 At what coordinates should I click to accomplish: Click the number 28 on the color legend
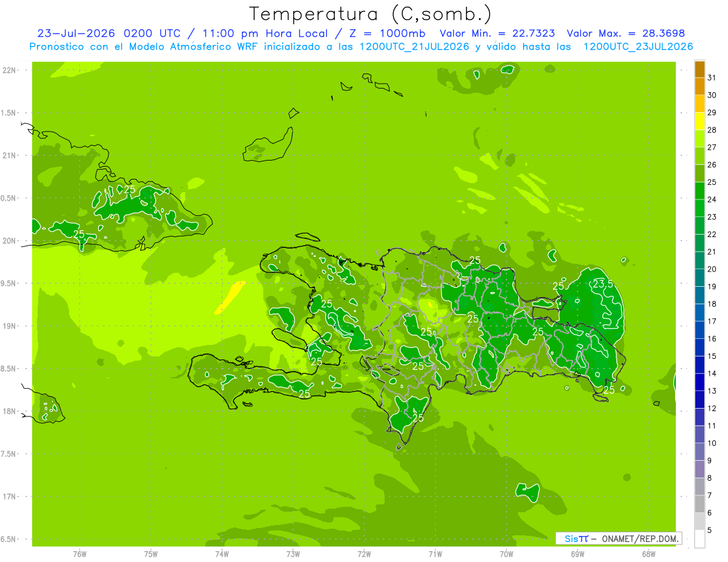pos(712,130)
